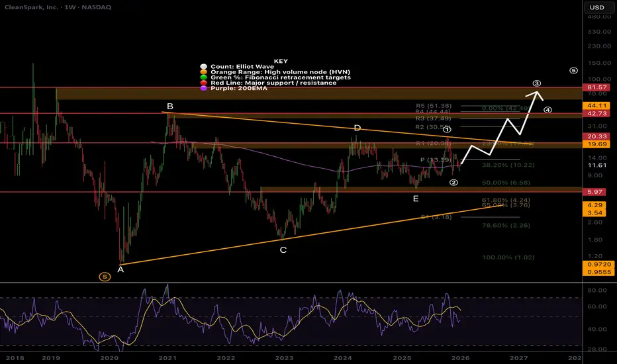
Task: Click the 38.20% (10.22) Fibonacci label
Action: [x=508, y=165]
